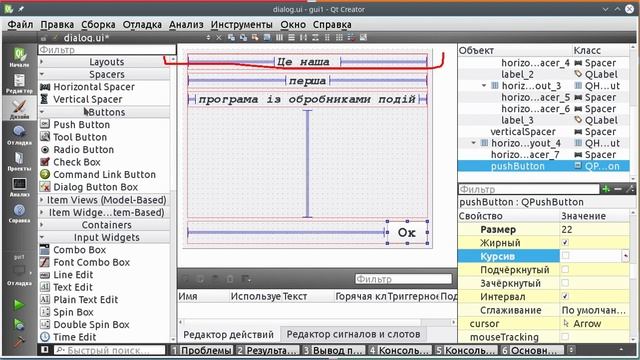This screenshot has height=360, width=640.
Task: Expand Containers widget category
Action: tap(104, 225)
